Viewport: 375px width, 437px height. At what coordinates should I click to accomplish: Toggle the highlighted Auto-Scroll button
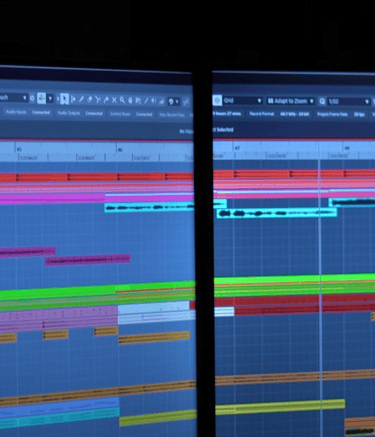(x=41, y=98)
